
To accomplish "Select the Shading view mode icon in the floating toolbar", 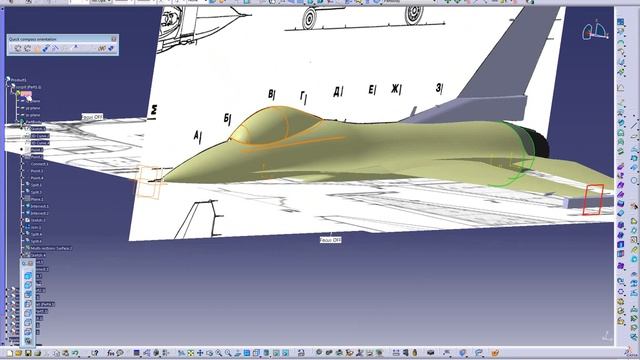I will 28,276.
